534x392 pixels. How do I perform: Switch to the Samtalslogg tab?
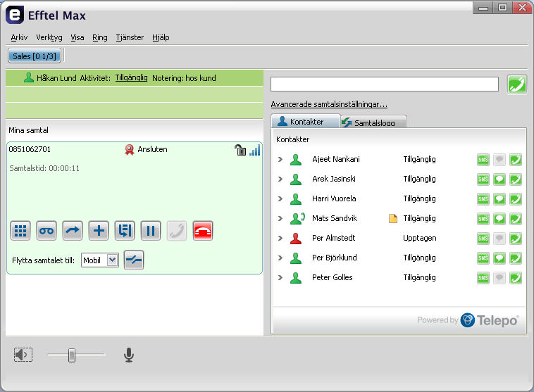[373, 122]
